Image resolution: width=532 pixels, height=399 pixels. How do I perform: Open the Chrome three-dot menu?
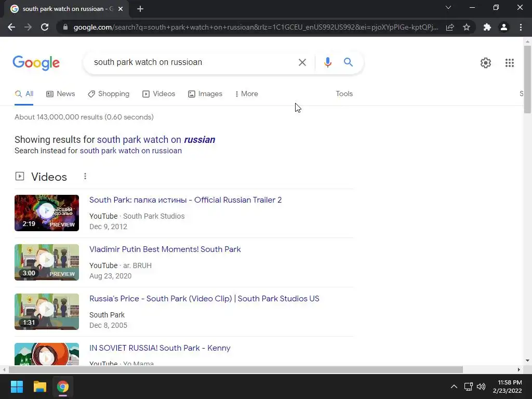coord(521,27)
